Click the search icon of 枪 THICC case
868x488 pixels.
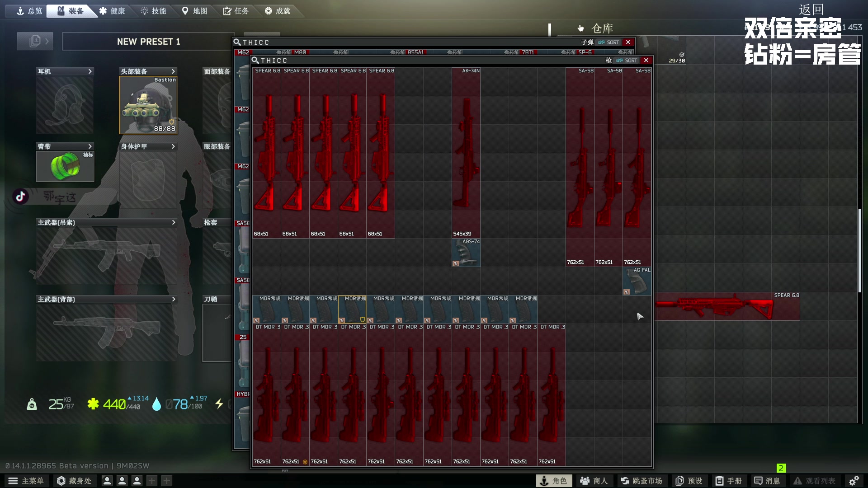point(255,60)
